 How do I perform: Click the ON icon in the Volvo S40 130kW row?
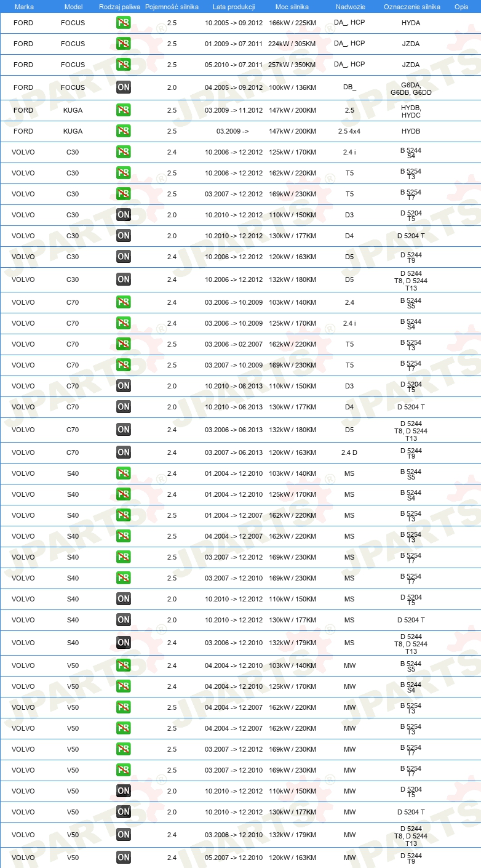click(x=124, y=620)
